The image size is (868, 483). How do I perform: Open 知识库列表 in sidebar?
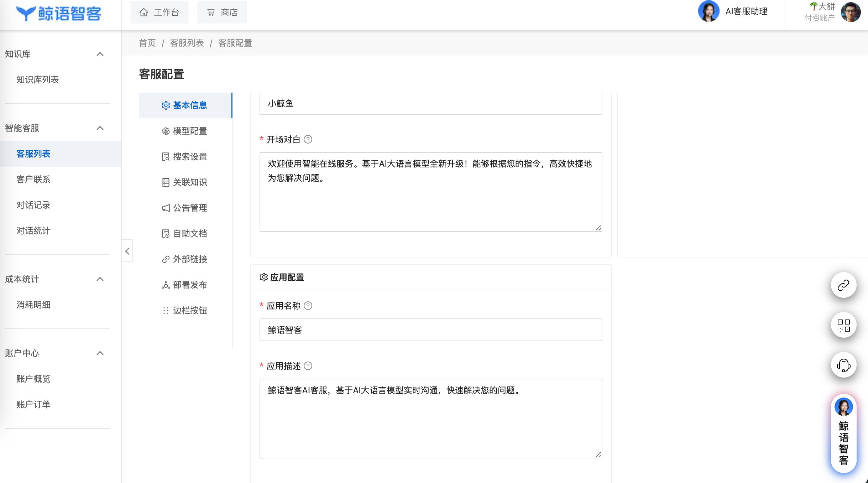[x=61, y=80]
